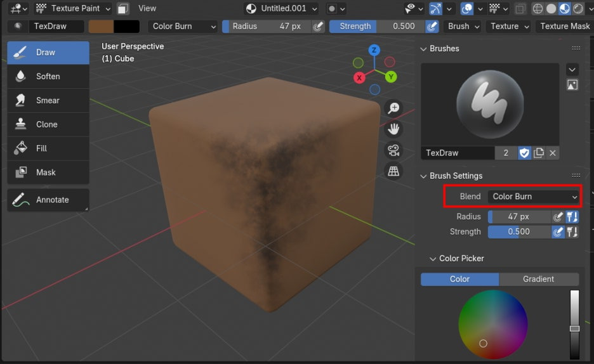Select the Soften tool
Viewport: 594px width, 364px height.
tap(48, 77)
